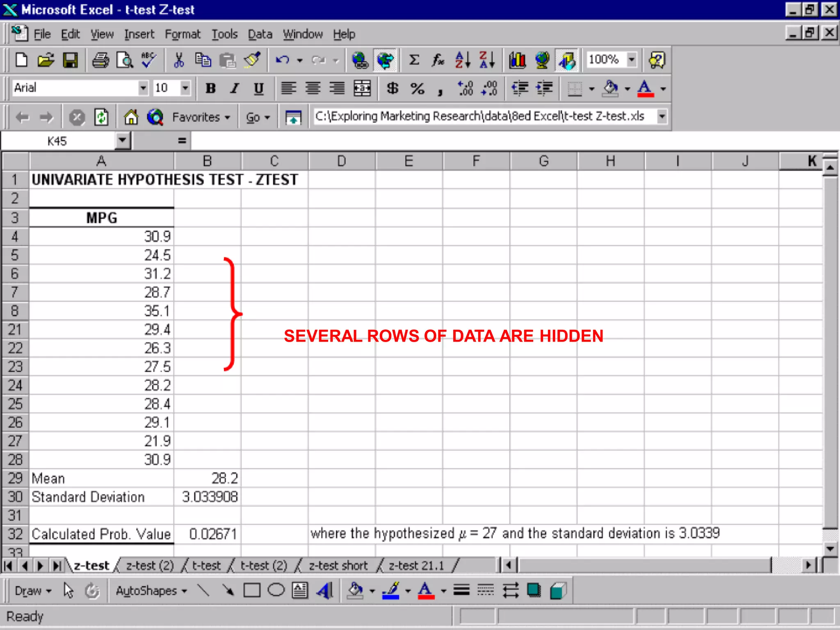The width and height of the screenshot is (840, 630).
Task: Click the AutoSum sigma icon
Action: pos(414,60)
